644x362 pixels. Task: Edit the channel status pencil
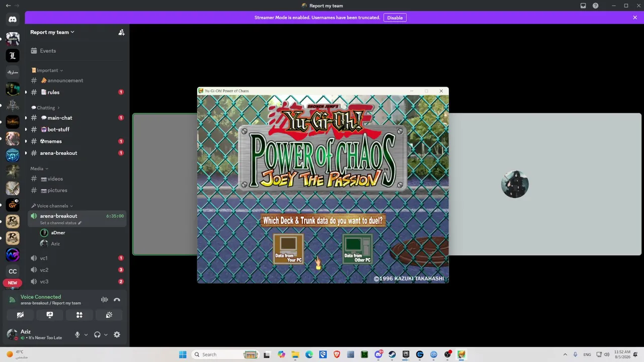[x=79, y=223]
